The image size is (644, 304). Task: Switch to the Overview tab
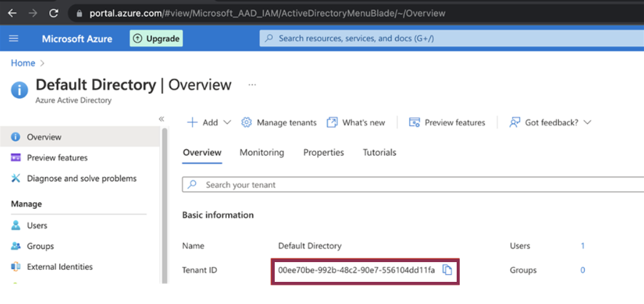202,153
